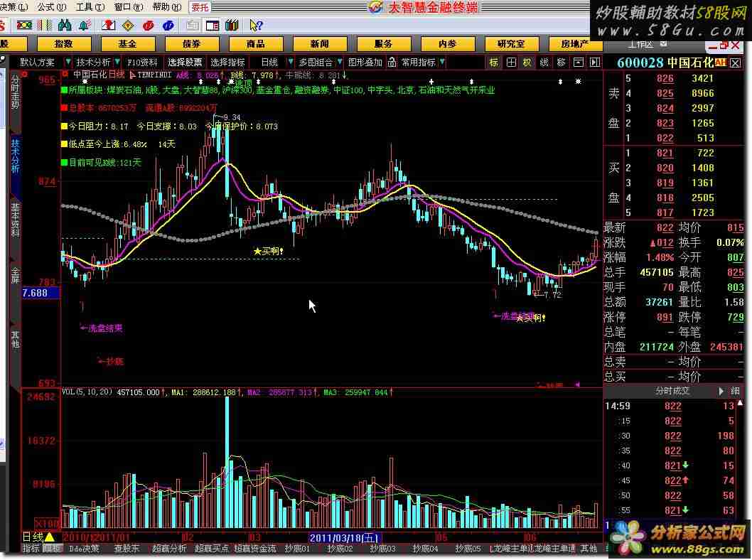
Task: Select the 分时走势 vertical sidebar tab
Action: tap(16, 92)
